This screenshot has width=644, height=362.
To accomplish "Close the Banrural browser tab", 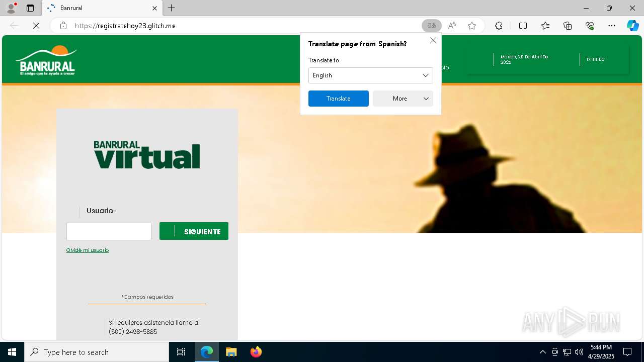I will click(x=155, y=8).
